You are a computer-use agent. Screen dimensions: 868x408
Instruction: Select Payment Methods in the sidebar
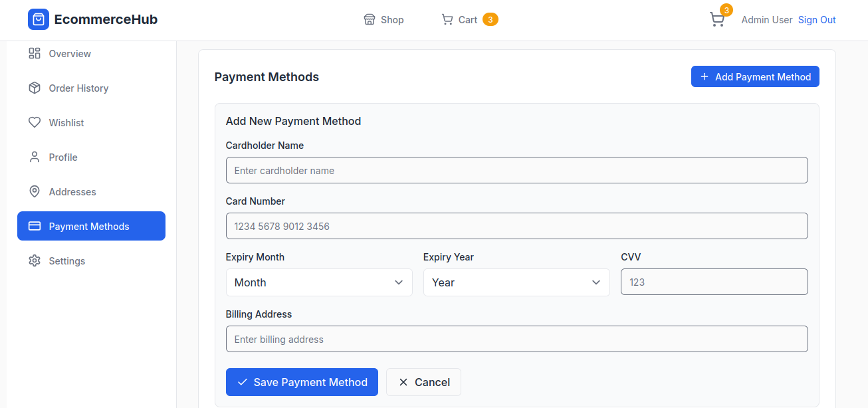91,227
